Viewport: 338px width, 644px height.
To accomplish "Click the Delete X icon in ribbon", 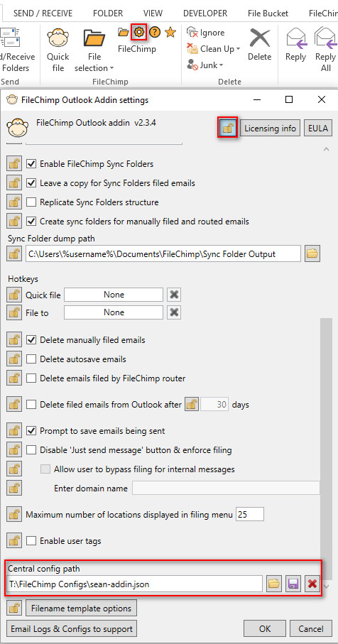I will click(260, 38).
